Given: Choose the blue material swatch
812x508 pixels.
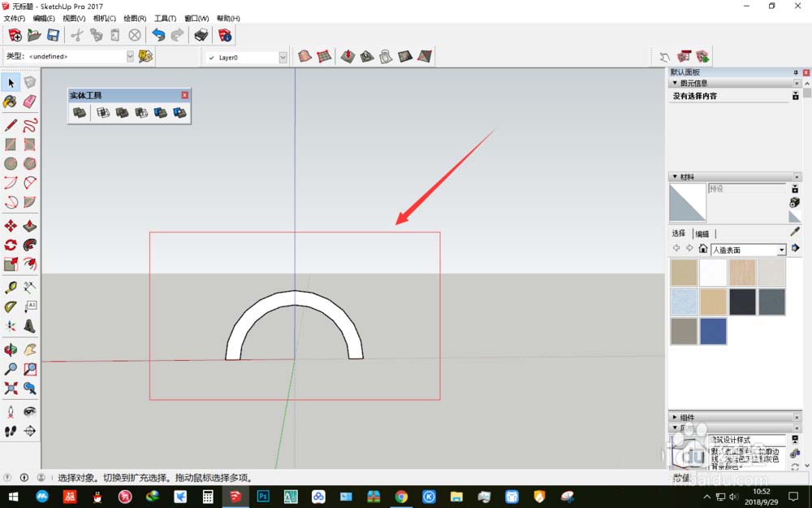Looking at the screenshot, I should click(x=713, y=331).
